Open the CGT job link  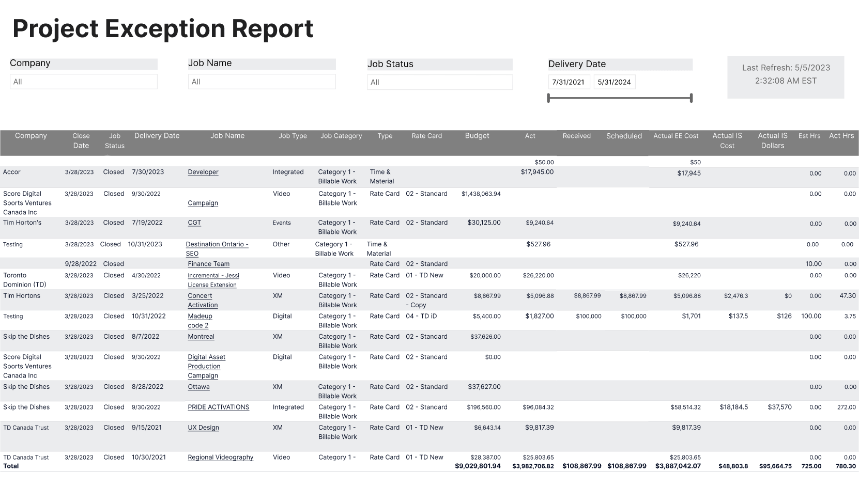[194, 222]
